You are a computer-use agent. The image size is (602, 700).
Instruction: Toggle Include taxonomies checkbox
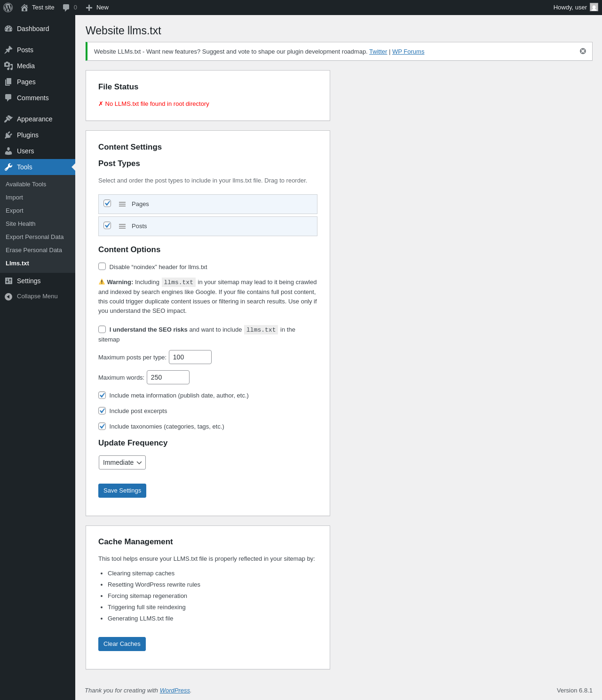pyautogui.click(x=102, y=426)
